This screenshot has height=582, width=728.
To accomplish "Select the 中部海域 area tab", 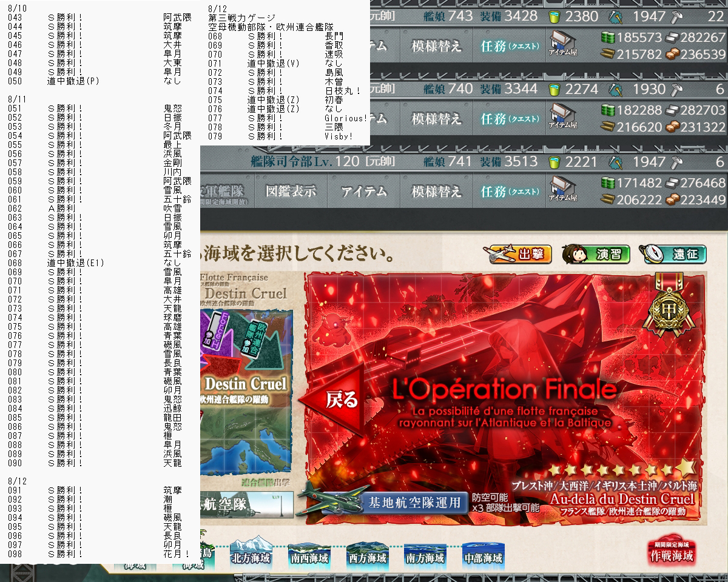I will 483,554.
